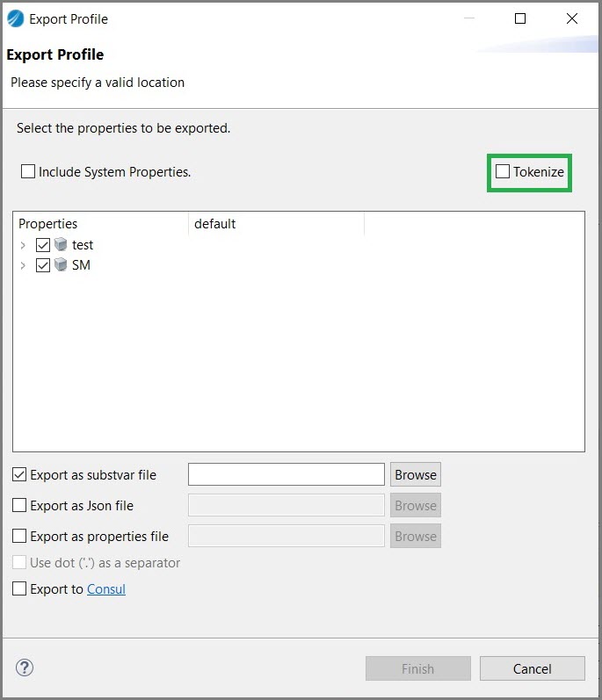Screen dimensions: 602x700
Task: Click the test property cube icon
Action: coord(61,245)
